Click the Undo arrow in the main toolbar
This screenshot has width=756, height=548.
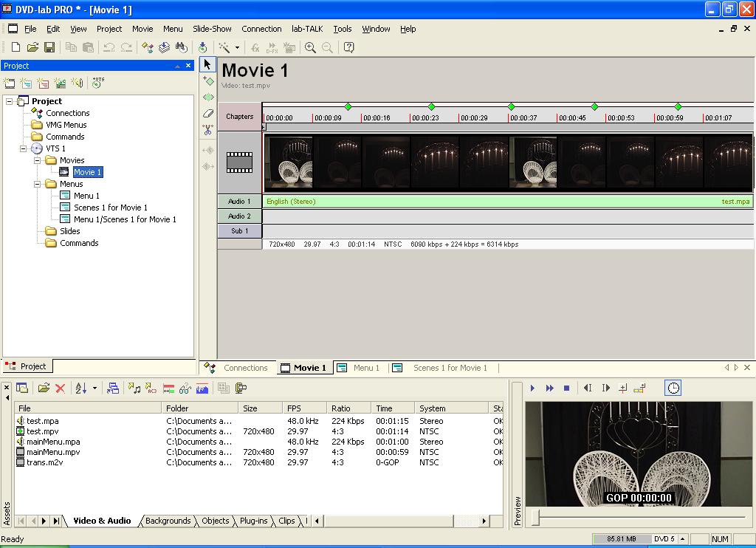(109, 47)
